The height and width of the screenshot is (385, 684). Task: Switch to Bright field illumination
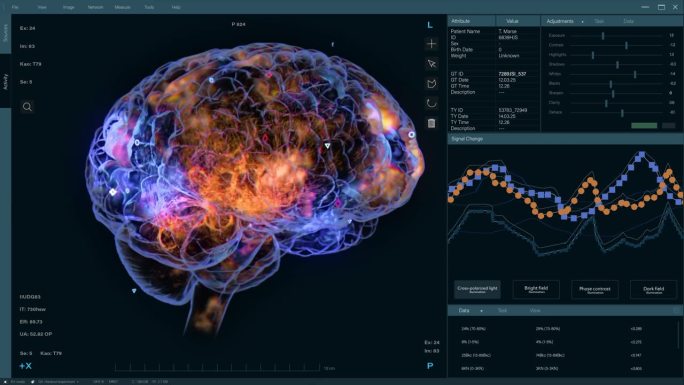(x=536, y=290)
